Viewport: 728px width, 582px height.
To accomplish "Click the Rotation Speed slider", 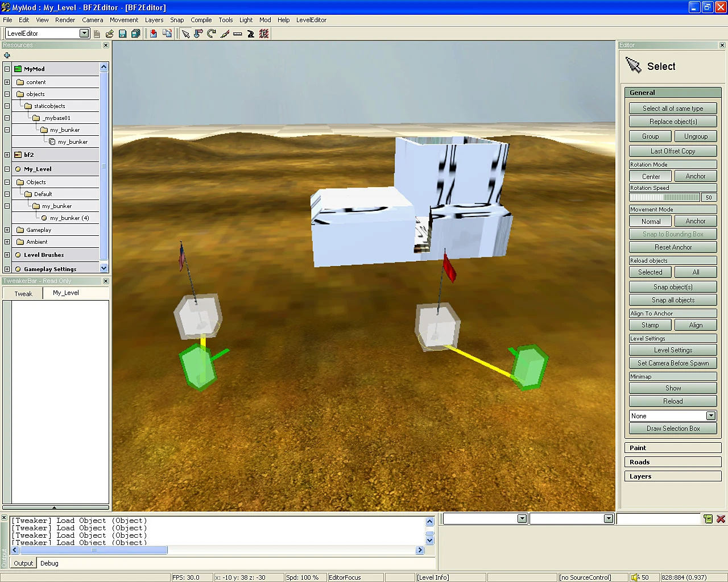I will (x=665, y=197).
